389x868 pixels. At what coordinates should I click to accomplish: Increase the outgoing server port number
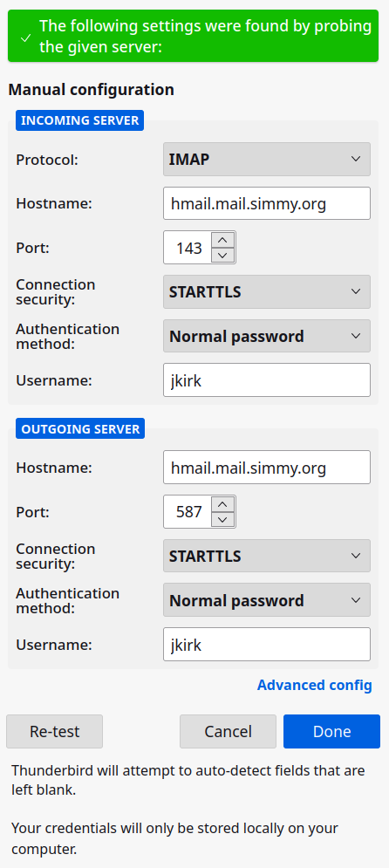click(x=223, y=503)
